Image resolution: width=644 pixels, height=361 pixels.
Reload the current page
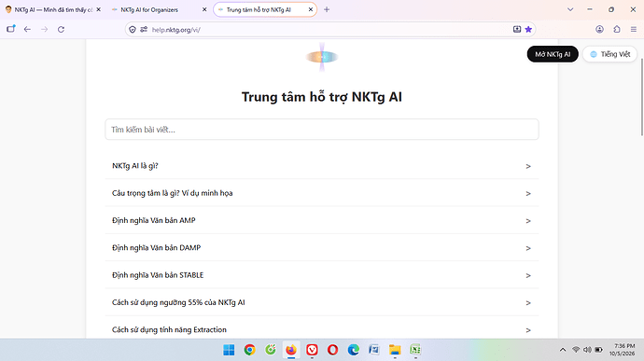point(62,29)
